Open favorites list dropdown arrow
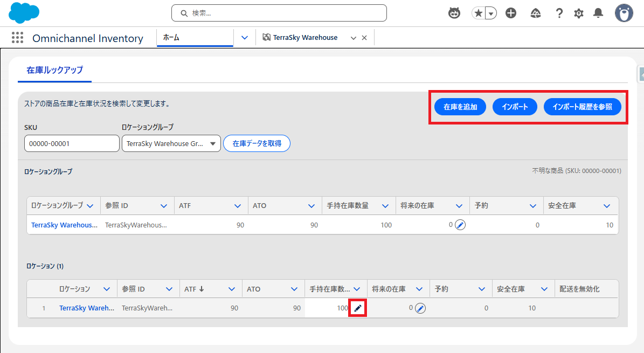The width and height of the screenshot is (644, 353). tap(491, 13)
